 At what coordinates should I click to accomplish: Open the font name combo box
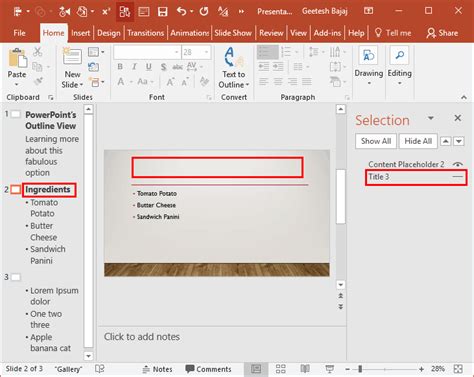pyautogui.click(x=147, y=52)
